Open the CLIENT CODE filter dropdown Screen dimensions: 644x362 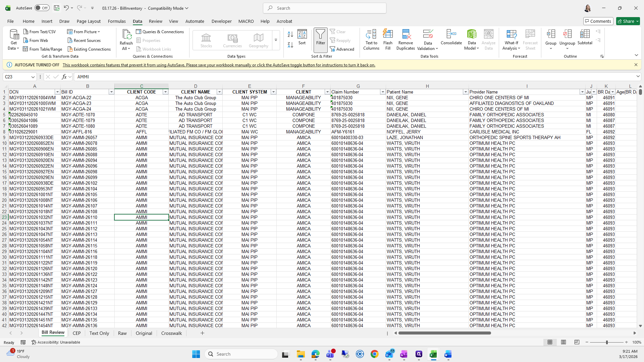tap(165, 92)
